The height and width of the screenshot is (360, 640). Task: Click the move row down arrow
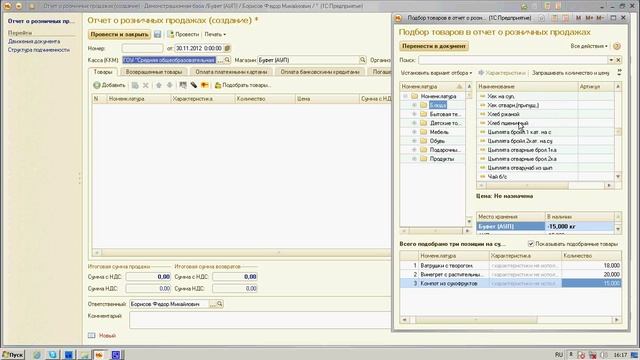tap(169, 85)
